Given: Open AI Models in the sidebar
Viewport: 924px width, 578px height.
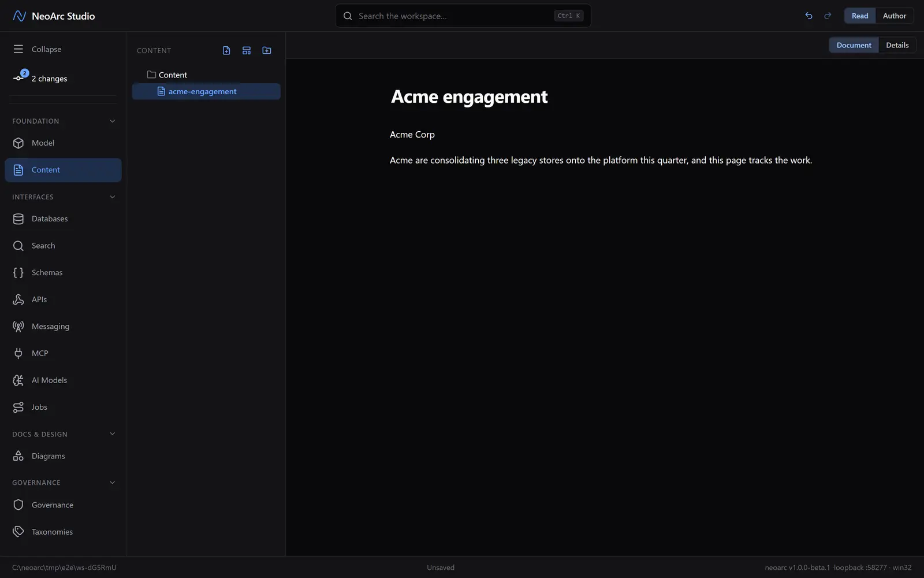Looking at the screenshot, I should [64, 380].
